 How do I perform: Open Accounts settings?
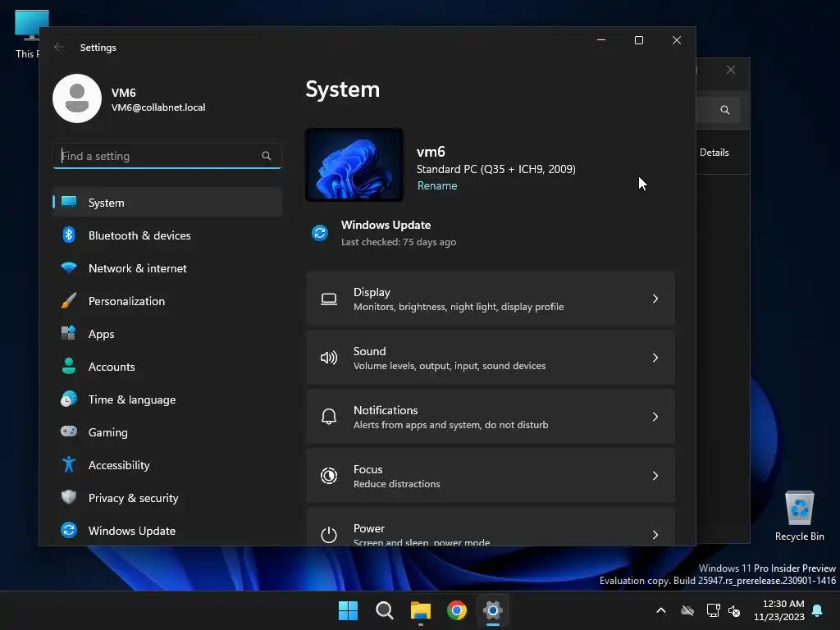(x=167, y=367)
